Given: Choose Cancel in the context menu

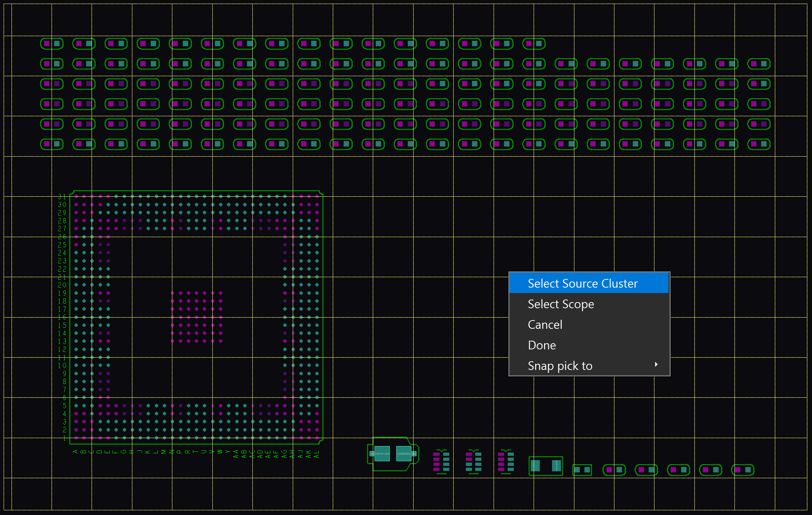Looking at the screenshot, I should click(589, 325).
